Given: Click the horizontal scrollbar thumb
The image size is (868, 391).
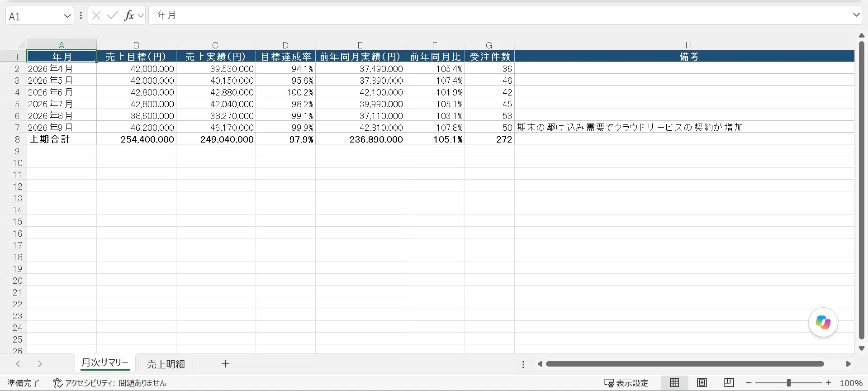Looking at the screenshot, I should point(685,364).
